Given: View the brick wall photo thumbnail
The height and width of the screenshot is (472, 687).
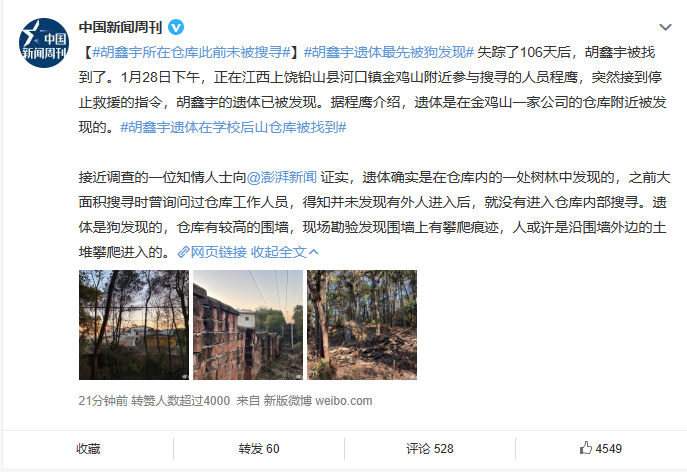Looking at the screenshot, I should (x=248, y=325).
